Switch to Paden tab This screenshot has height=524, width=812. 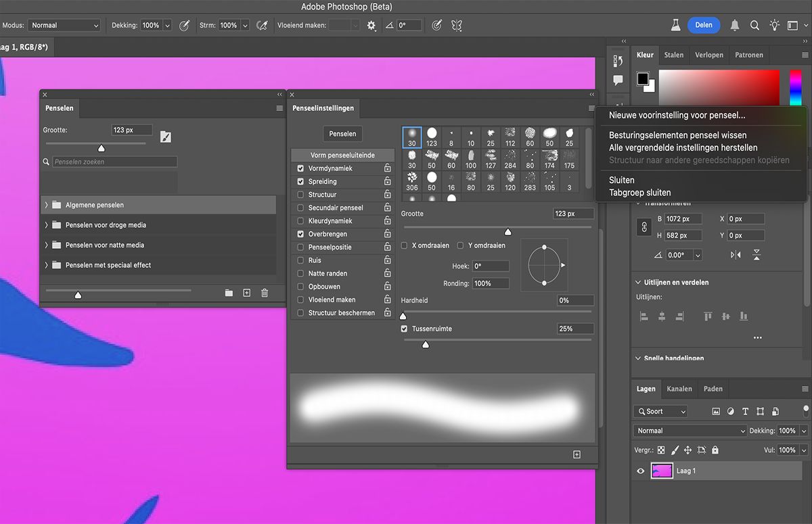tap(713, 389)
